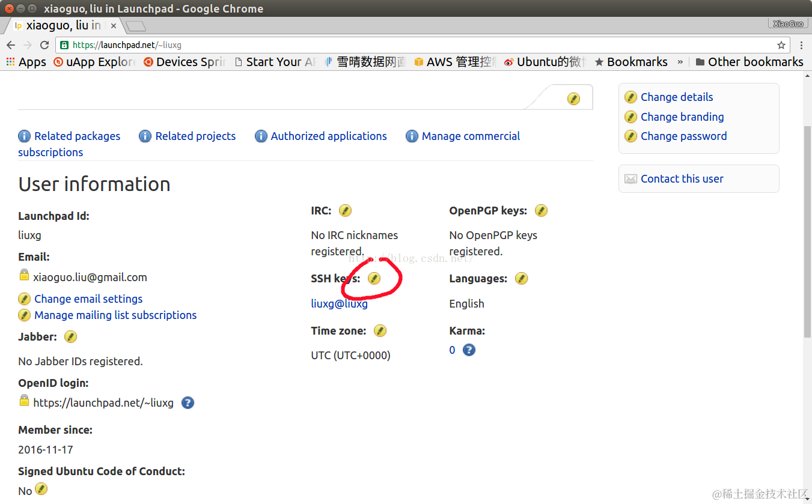812x504 pixels.
Task: Open Devices Sprint bookmark
Action: pos(185,62)
